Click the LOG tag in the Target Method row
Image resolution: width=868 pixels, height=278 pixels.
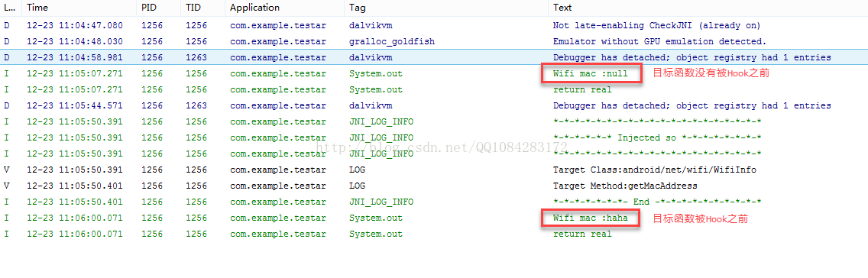(x=357, y=186)
